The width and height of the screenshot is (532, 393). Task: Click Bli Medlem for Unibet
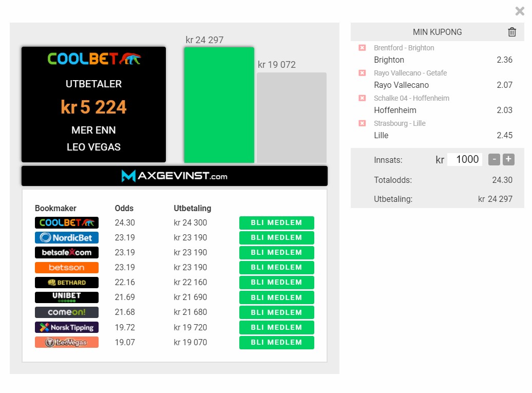point(276,297)
